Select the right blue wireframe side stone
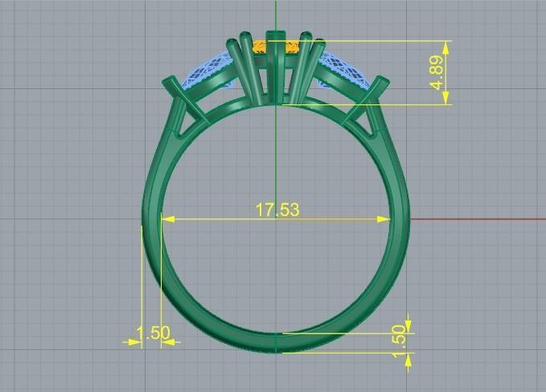546x392 pixels. 346,71
